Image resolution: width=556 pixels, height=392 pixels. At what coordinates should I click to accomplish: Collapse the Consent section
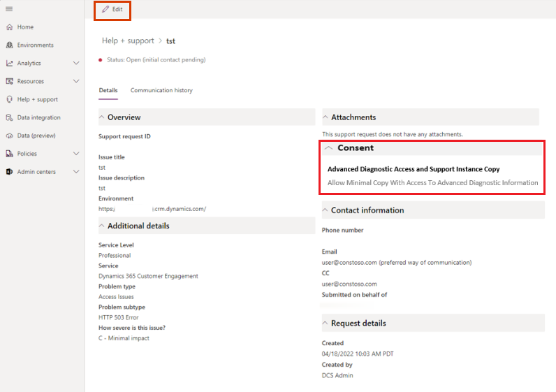329,148
